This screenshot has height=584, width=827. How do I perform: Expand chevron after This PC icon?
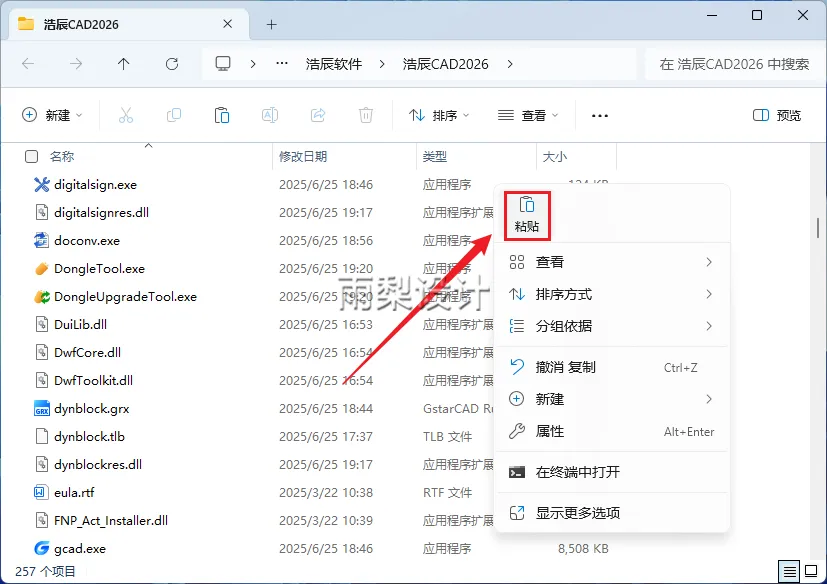[253, 64]
